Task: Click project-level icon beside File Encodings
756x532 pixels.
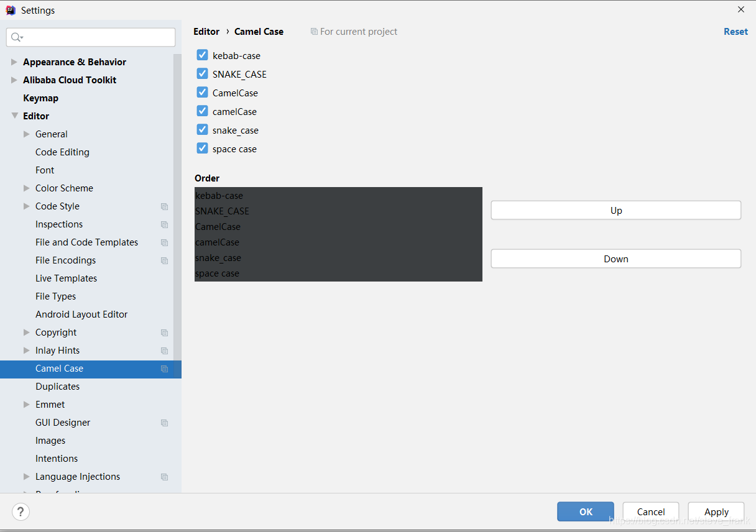Action: pyautogui.click(x=164, y=260)
